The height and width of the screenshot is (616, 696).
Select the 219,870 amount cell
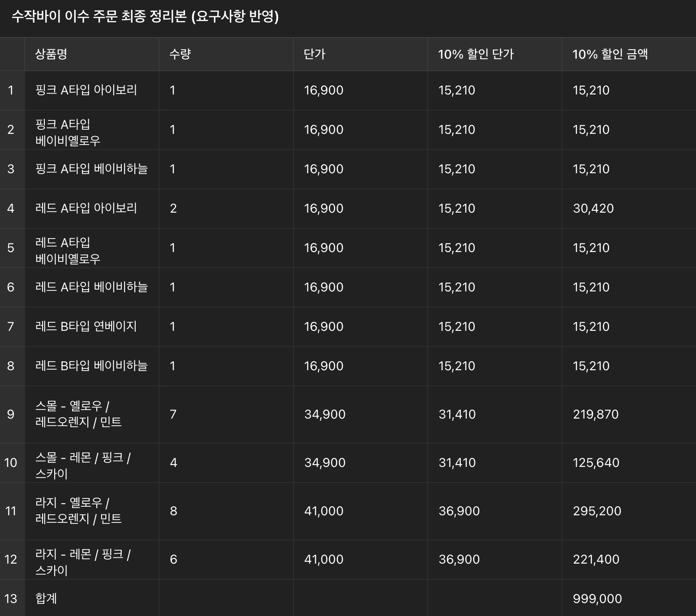point(595,414)
